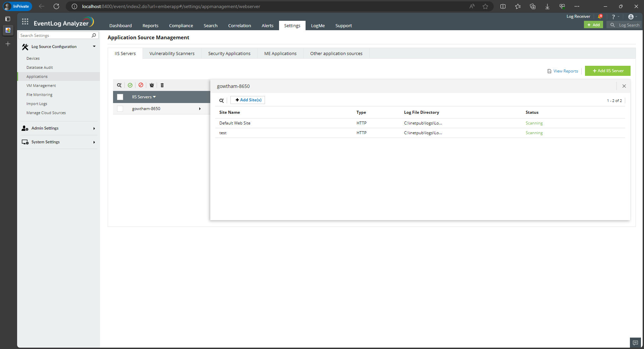644x349 pixels.
Task: Open the notification bell with alerts badge
Action: [x=600, y=16]
